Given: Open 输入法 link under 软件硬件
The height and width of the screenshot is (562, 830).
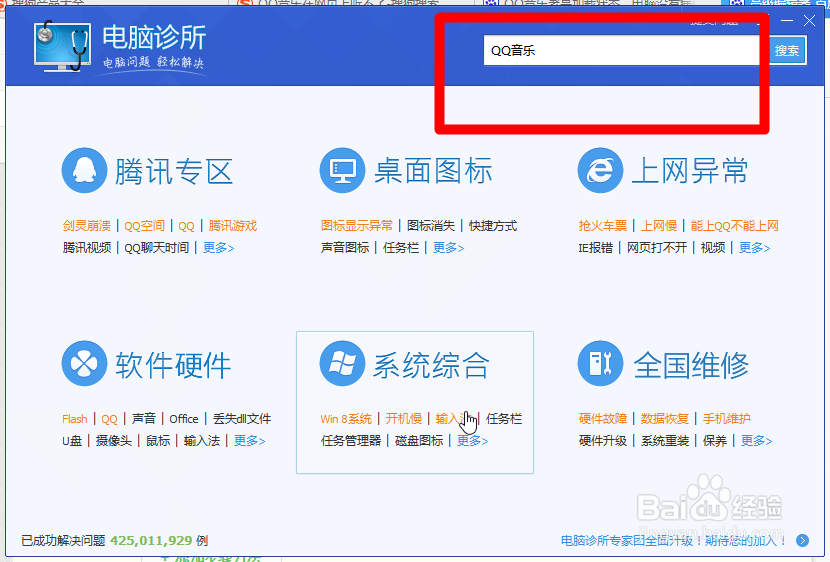Looking at the screenshot, I should 202,441.
